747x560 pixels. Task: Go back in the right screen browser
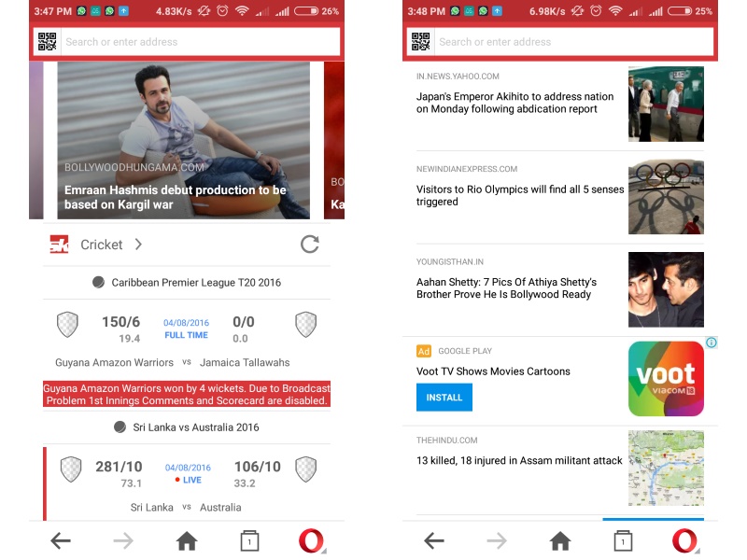(x=434, y=541)
